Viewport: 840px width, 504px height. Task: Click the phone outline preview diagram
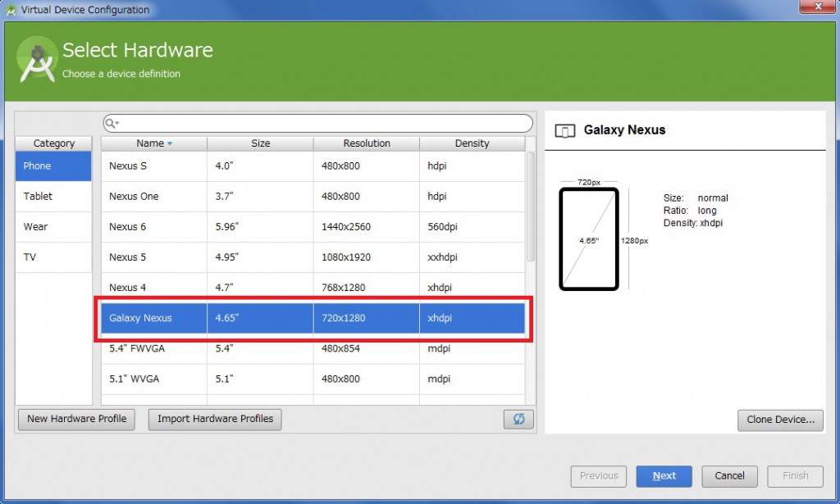tap(588, 239)
